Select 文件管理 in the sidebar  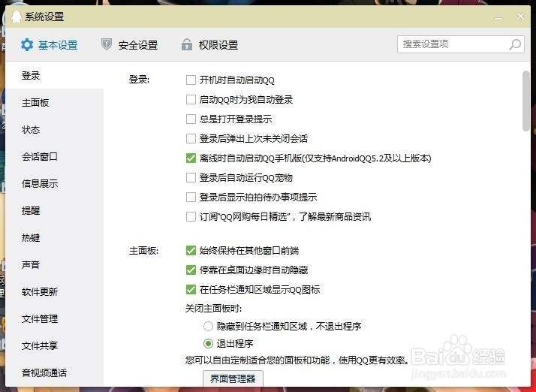tap(54, 319)
